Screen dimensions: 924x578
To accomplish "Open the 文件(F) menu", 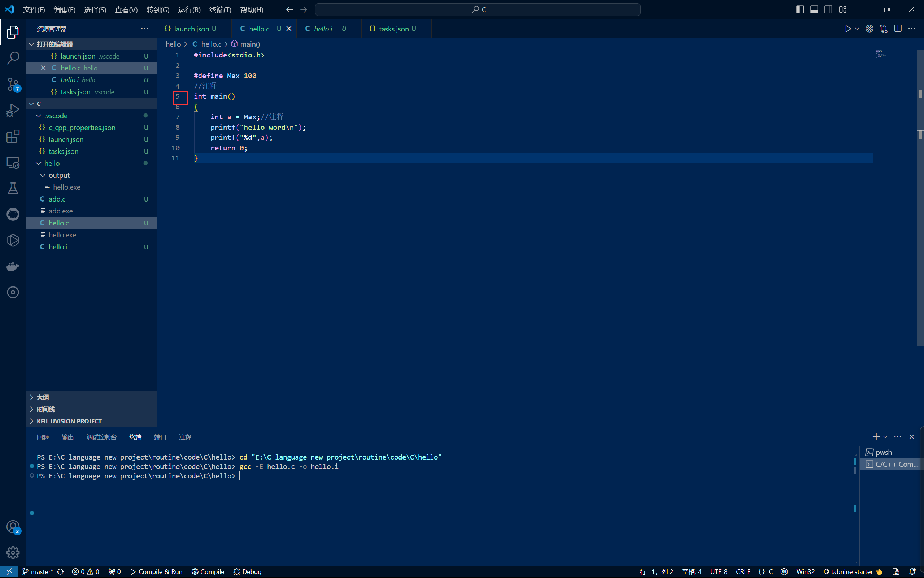I will coord(34,9).
